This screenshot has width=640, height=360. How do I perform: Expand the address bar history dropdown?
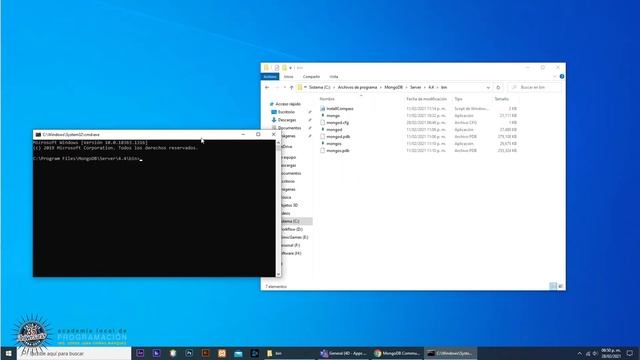(x=488, y=87)
